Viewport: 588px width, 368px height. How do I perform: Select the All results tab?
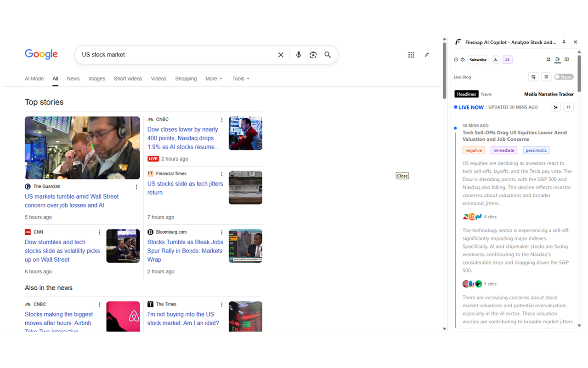click(x=55, y=79)
